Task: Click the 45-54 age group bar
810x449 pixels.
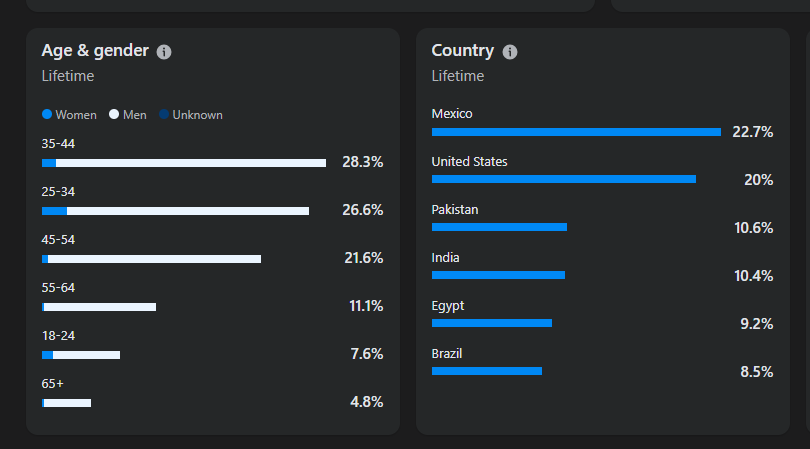Action: [151, 259]
